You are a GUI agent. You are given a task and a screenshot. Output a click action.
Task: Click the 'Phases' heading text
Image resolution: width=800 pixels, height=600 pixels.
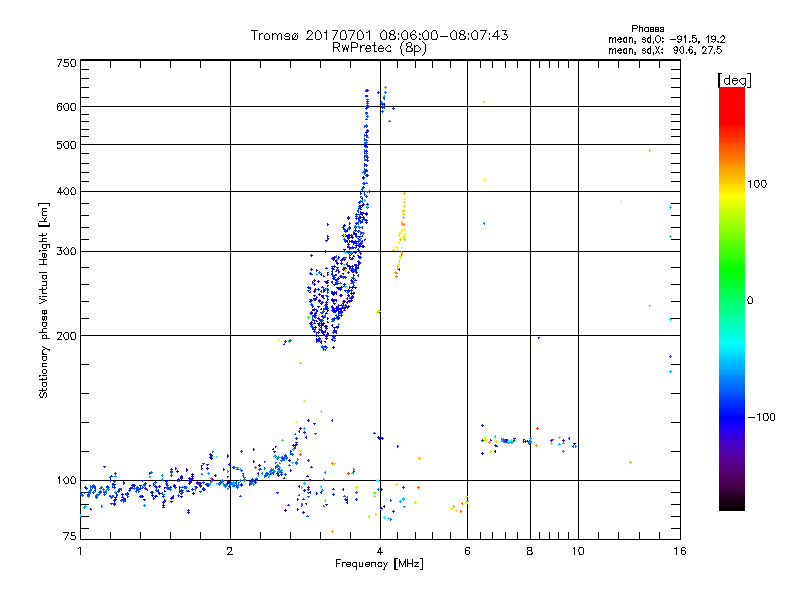pos(647,29)
